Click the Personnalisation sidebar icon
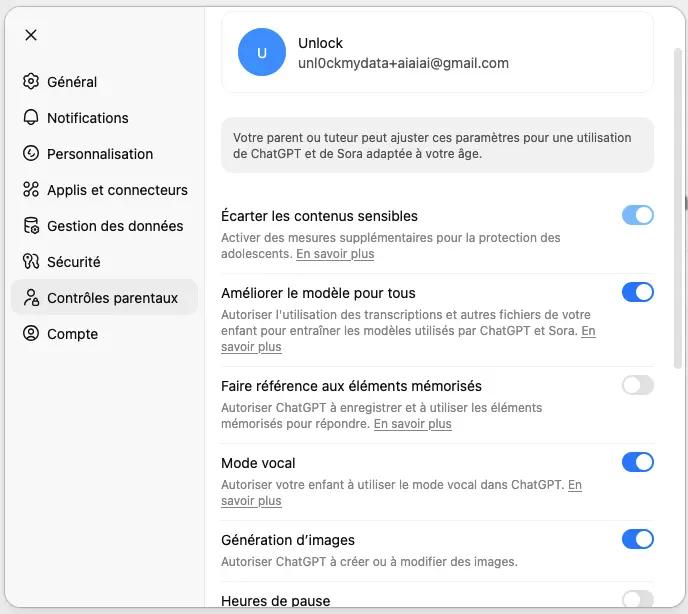Viewport: 688px width, 614px height. tap(31, 154)
